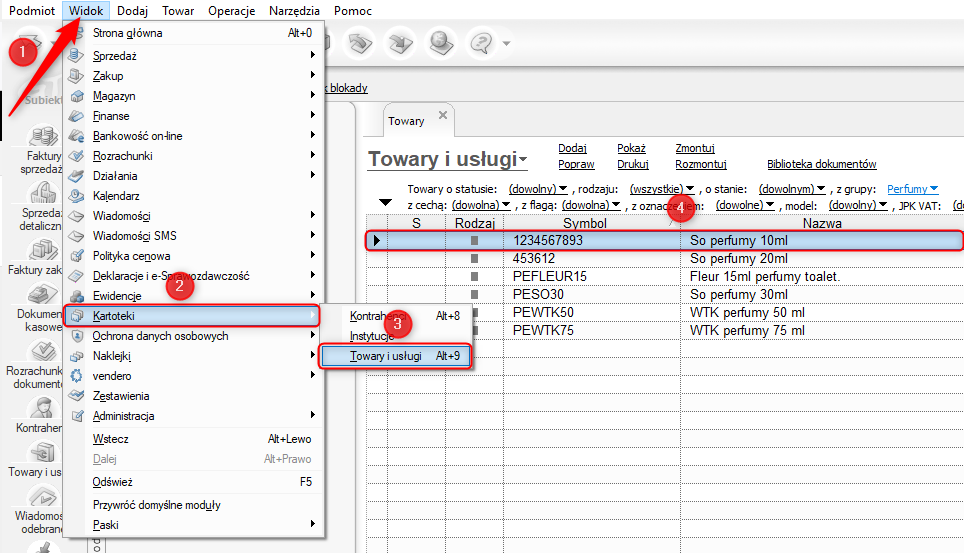Click the vendero menu icon
Screen dimensions: 964x553
76,376
